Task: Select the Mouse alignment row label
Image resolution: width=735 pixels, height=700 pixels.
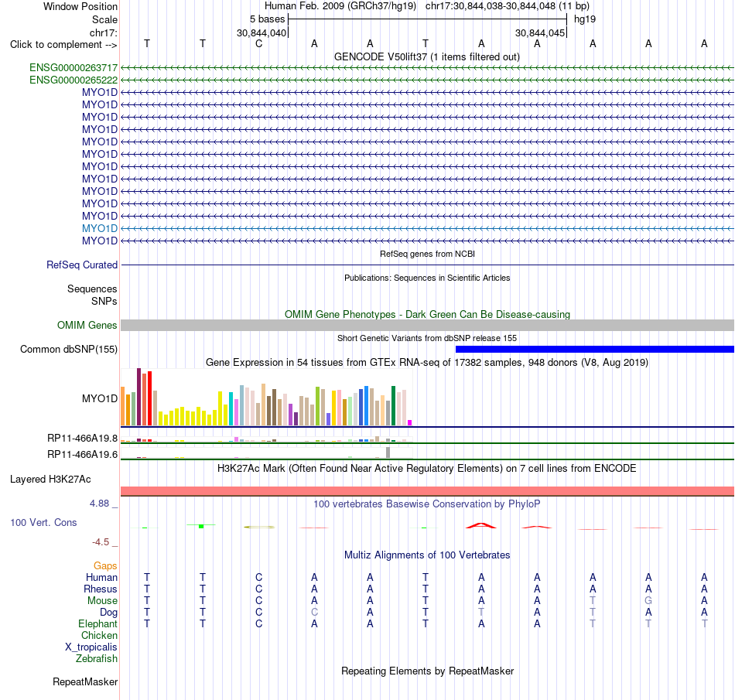Action: [x=102, y=601]
